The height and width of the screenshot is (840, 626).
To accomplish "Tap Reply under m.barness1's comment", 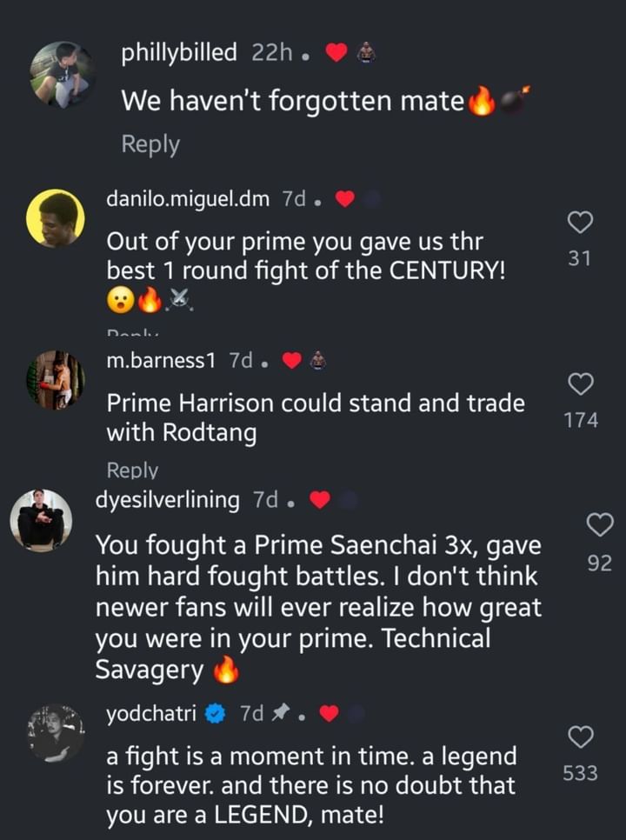I will (130, 470).
